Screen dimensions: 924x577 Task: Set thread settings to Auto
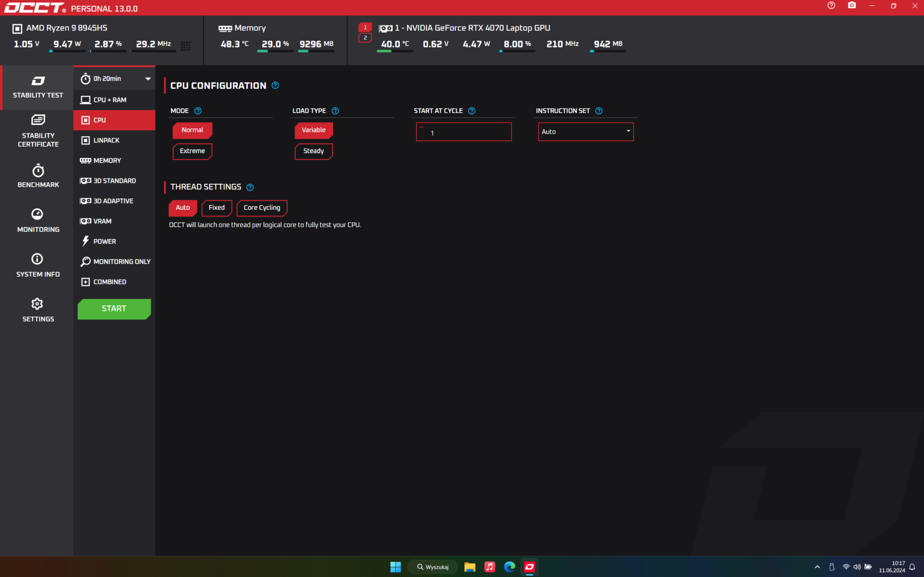click(183, 208)
